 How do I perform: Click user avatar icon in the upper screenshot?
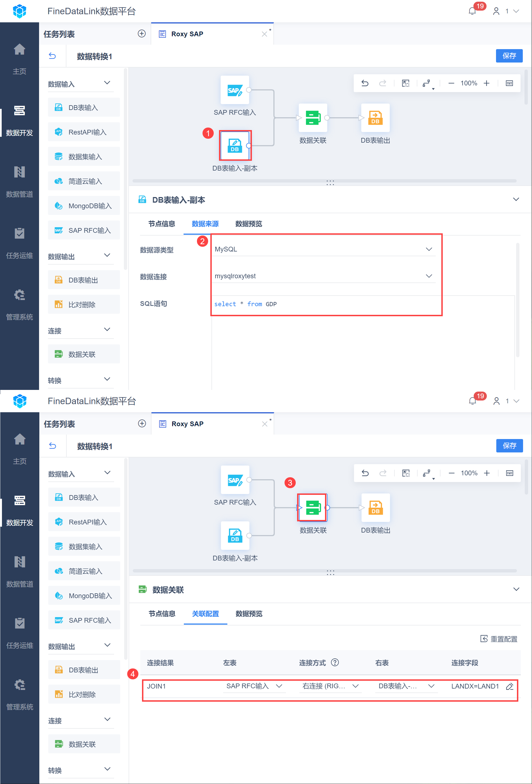click(496, 11)
